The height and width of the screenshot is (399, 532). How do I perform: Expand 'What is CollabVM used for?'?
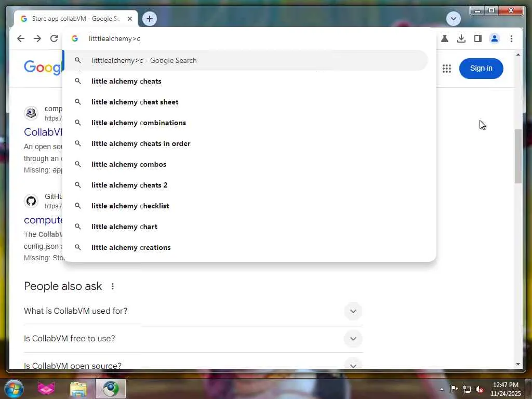click(x=193, y=311)
